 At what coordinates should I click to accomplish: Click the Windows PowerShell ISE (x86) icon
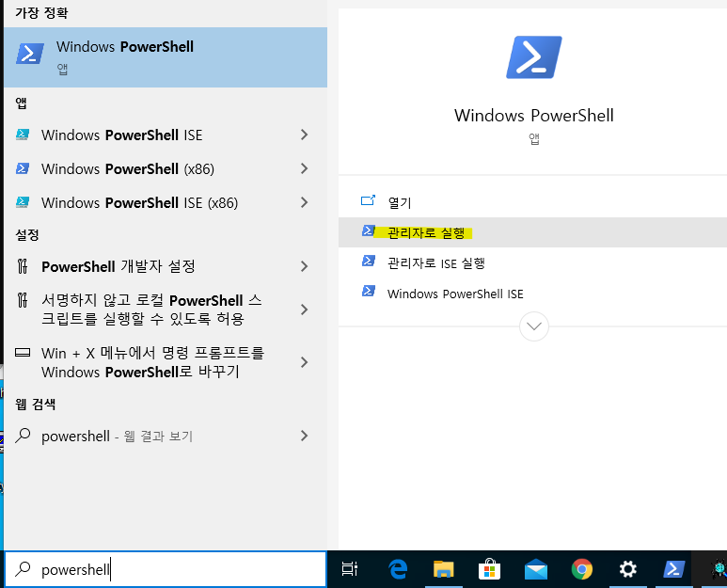pos(23,202)
